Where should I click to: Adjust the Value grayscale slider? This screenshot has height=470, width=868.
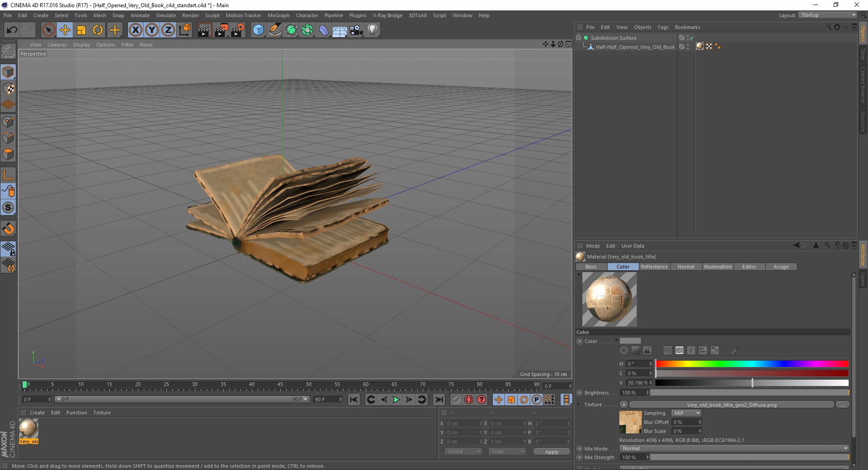pos(752,383)
